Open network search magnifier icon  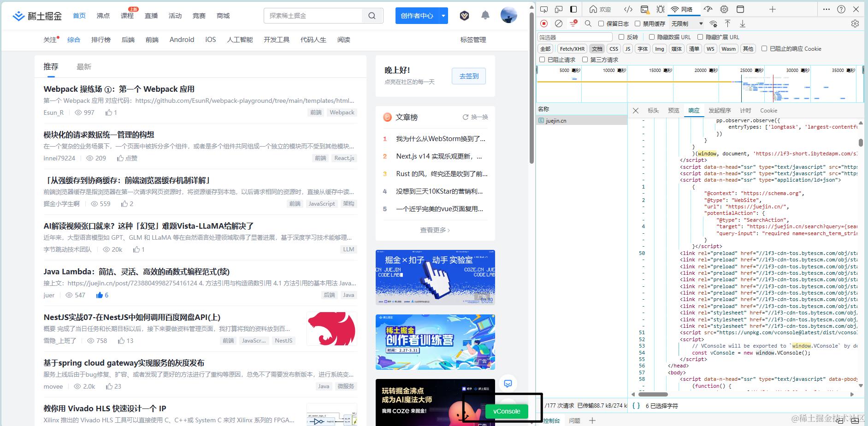tap(588, 24)
